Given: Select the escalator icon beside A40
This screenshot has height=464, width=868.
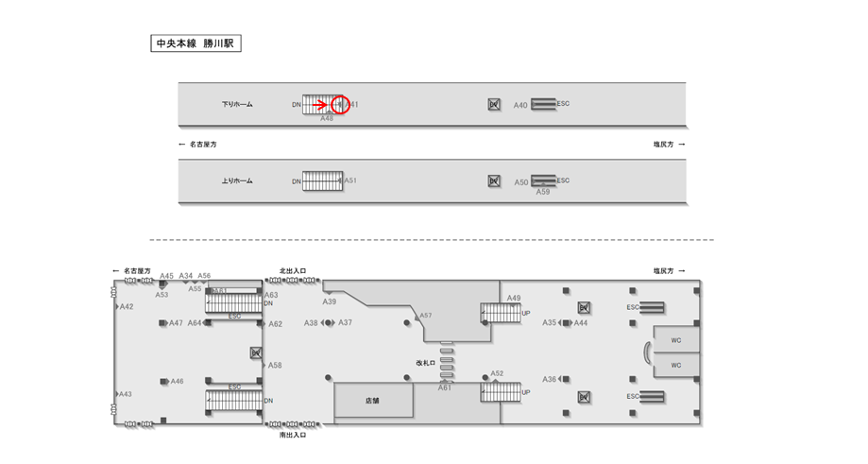Looking at the screenshot, I should (x=543, y=104).
